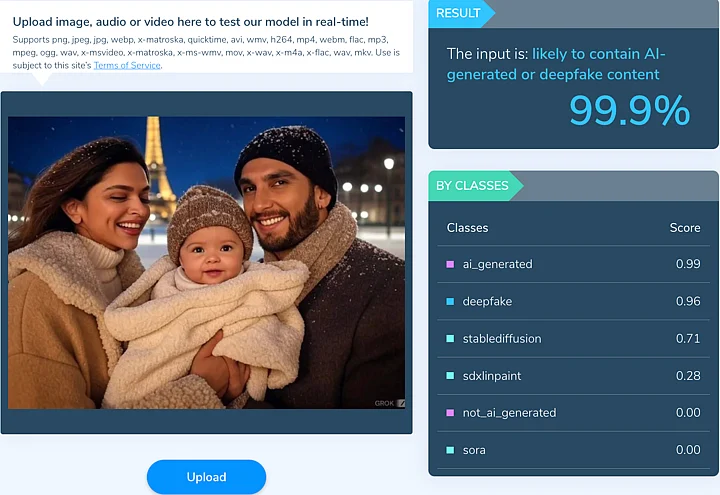
Task: Click the uploaded family photo preview
Action: click(206, 262)
